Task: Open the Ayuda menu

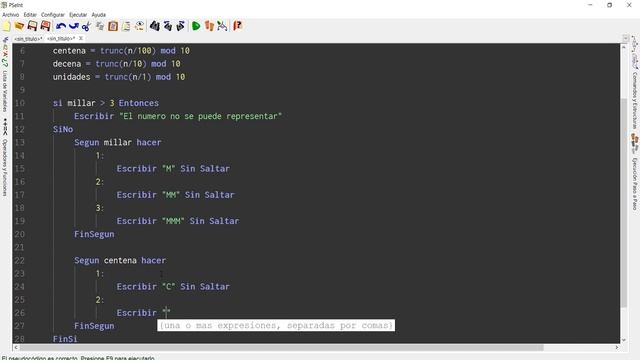Action: point(98,15)
